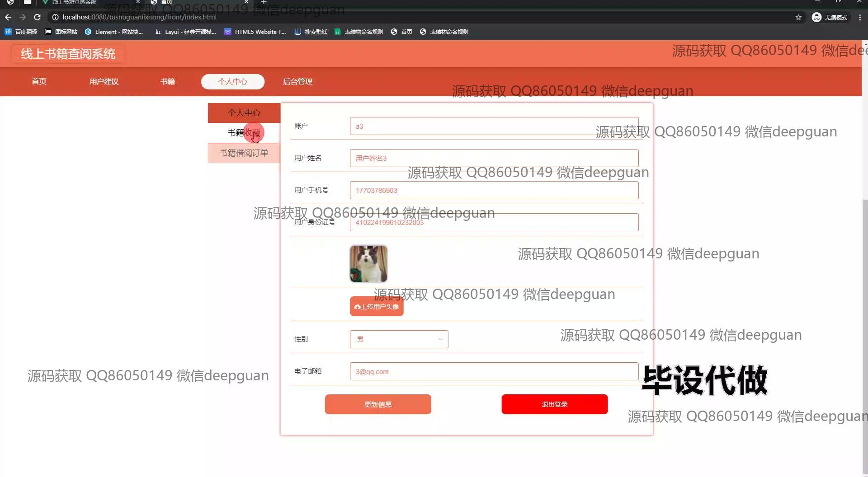Open the 搜索壁纸 bookmark

coord(311,32)
